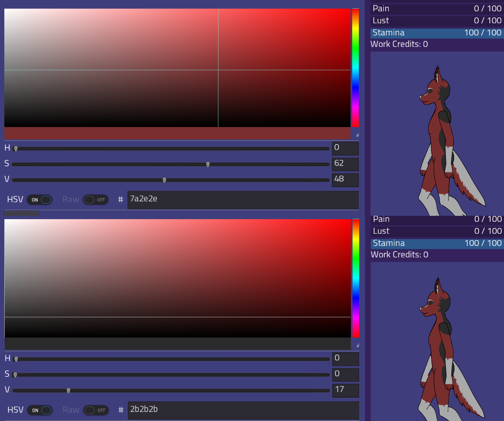Image resolution: width=504 pixels, height=421 pixels.
Task: Click the lower Work Credits: 0 text
Action: (x=399, y=255)
